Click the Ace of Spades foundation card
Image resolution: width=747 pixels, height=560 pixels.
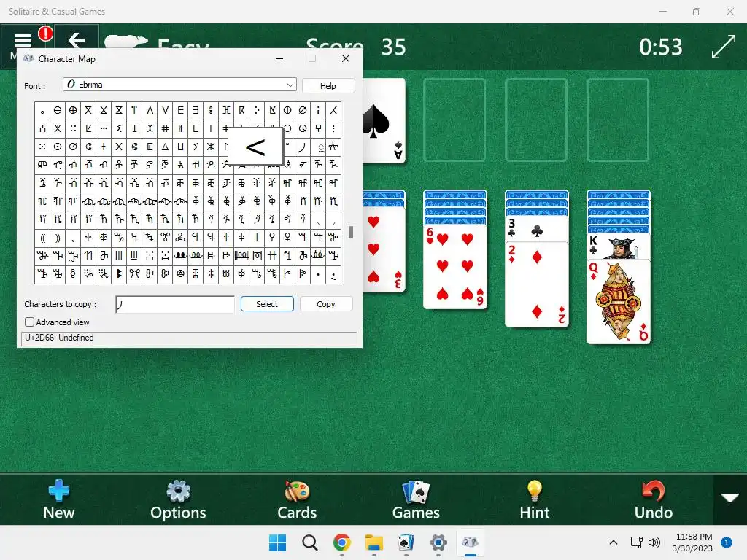(x=384, y=120)
